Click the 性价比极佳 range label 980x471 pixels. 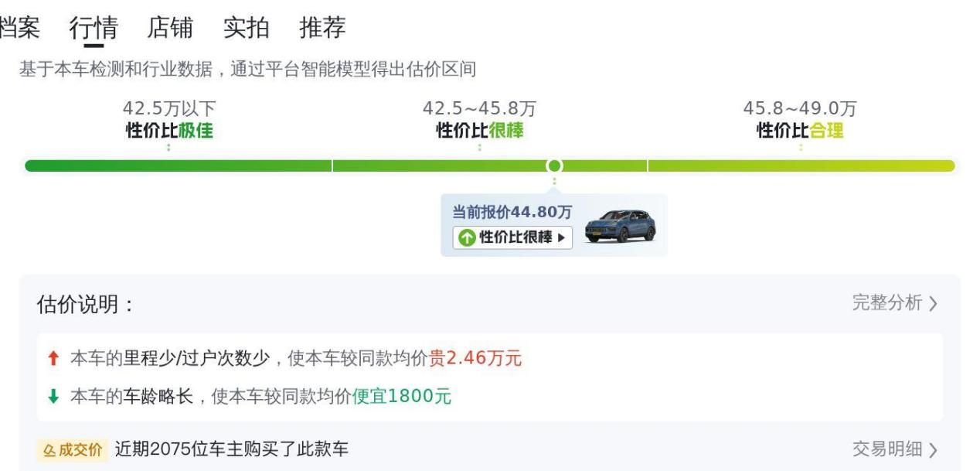point(169,131)
